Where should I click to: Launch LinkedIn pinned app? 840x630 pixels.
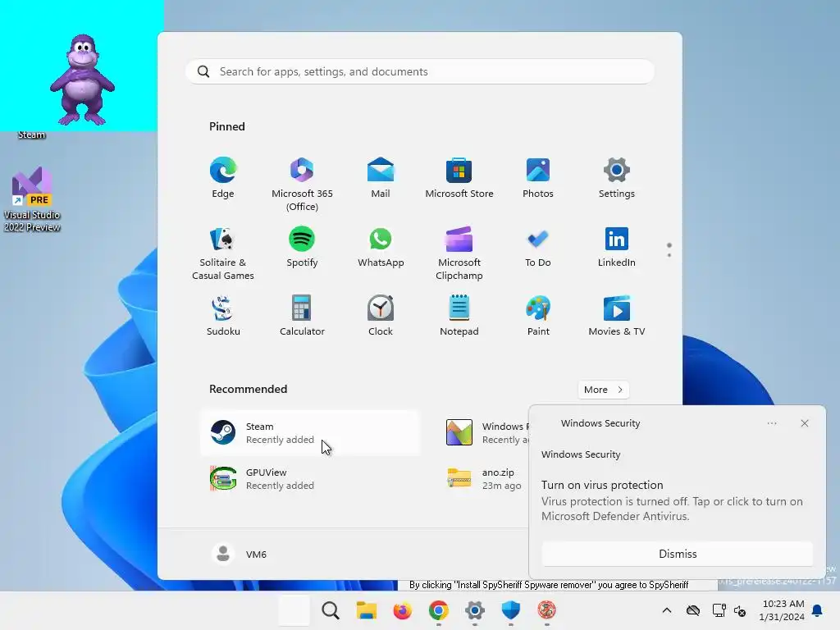[x=617, y=247]
